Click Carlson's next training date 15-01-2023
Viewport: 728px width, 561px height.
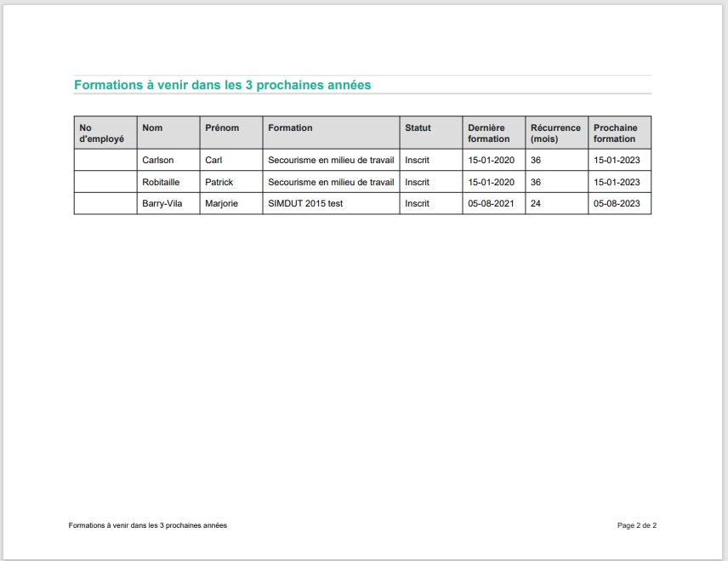click(620, 160)
